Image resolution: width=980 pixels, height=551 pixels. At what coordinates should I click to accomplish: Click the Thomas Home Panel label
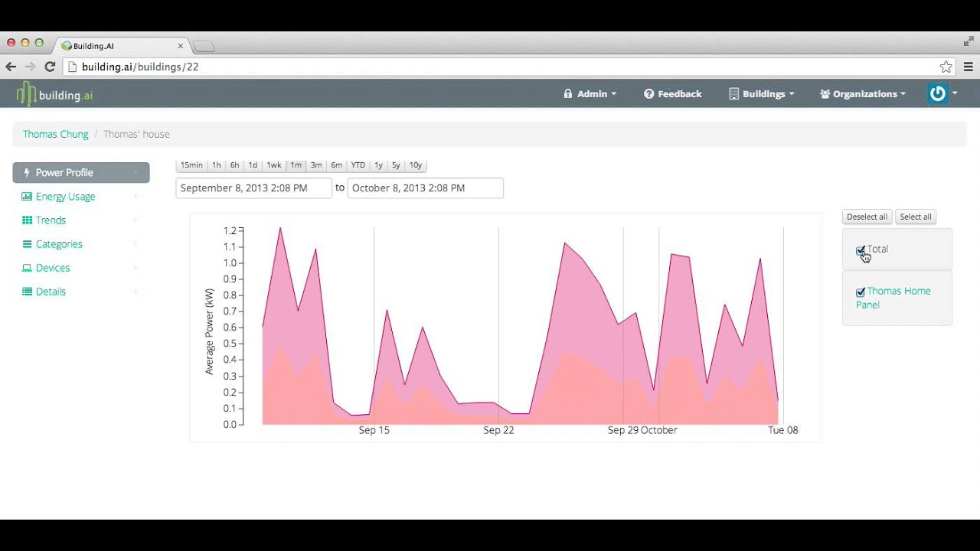tap(893, 298)
